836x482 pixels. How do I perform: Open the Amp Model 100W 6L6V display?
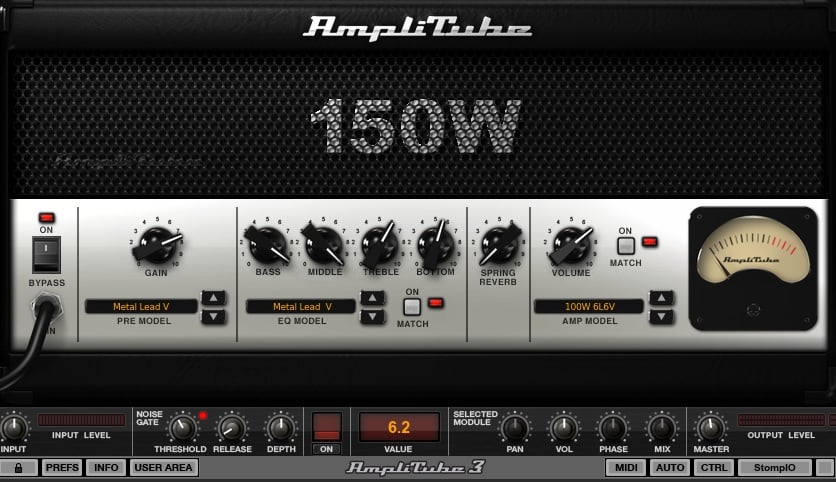(x=589, y=307)
